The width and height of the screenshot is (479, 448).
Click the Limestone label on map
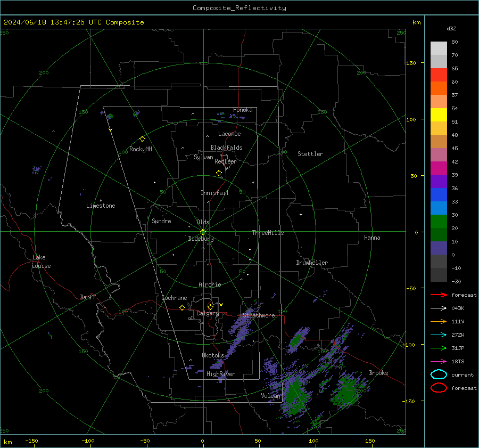point(101,206)
